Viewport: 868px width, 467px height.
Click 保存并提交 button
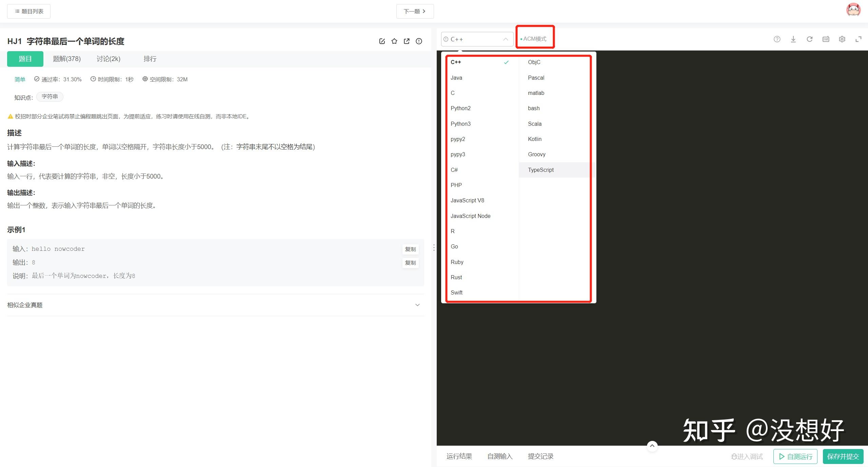click(x=843, y=456)
